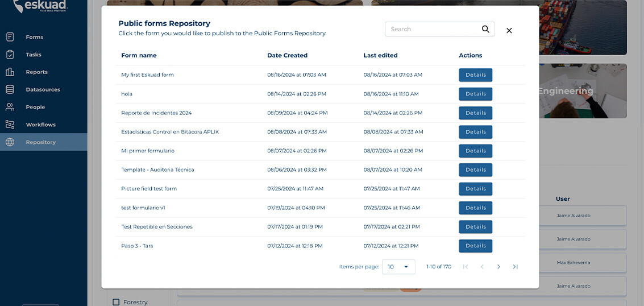Open Details for test formulario v1
This screenshot has height=306, width=644.
click(476, 208)
